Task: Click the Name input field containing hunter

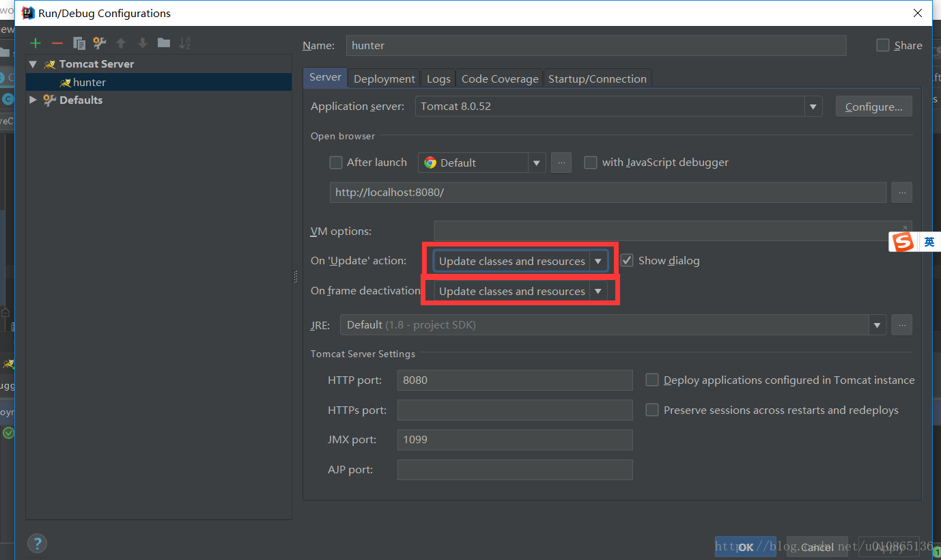Action: point(596,45)
